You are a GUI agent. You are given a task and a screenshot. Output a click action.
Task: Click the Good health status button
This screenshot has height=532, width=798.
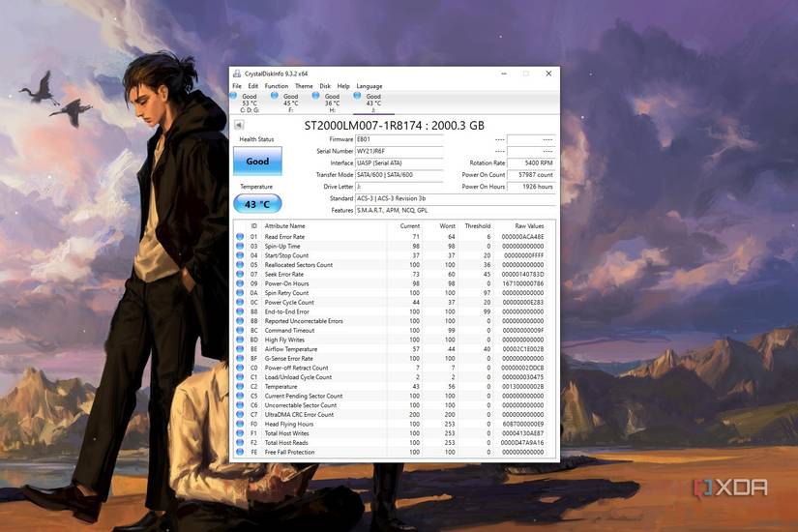click(x=257, y=161)
